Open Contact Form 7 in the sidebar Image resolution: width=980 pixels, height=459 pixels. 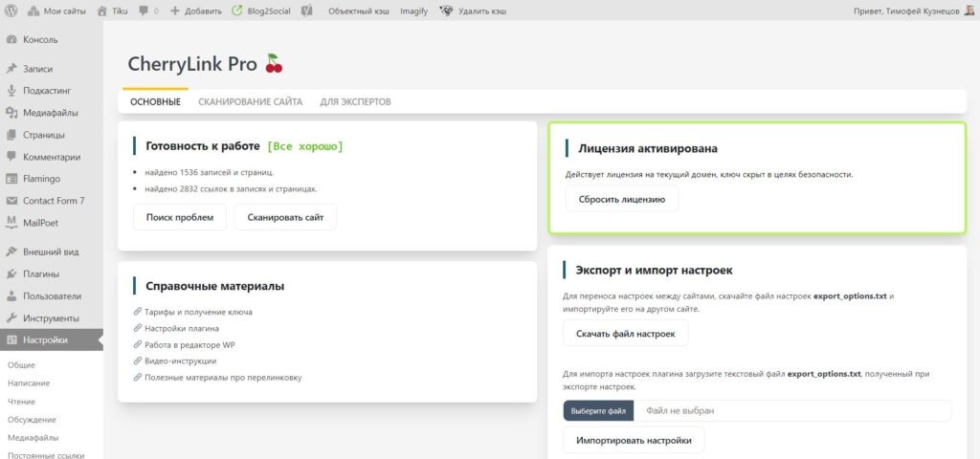click(52, 201)
